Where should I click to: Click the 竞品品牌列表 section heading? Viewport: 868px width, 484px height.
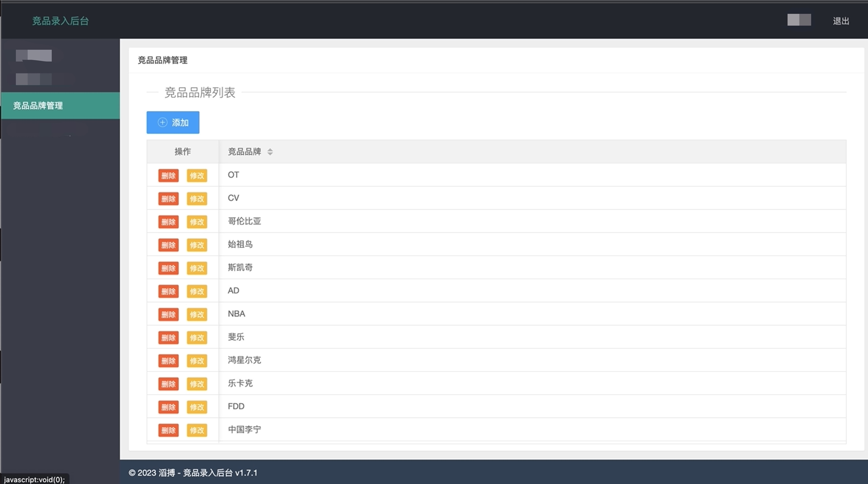tap(200, 92)
